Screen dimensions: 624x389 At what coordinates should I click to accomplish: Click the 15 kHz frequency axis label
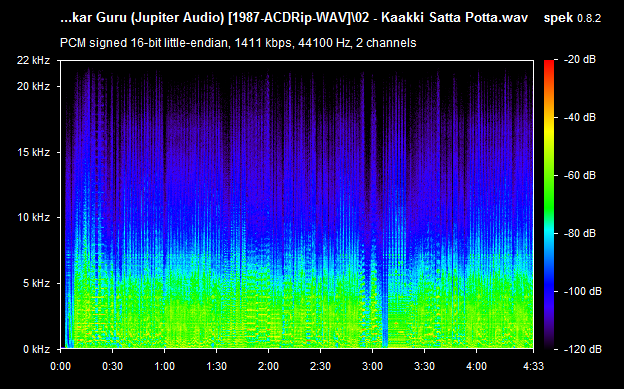coord(33,152)
